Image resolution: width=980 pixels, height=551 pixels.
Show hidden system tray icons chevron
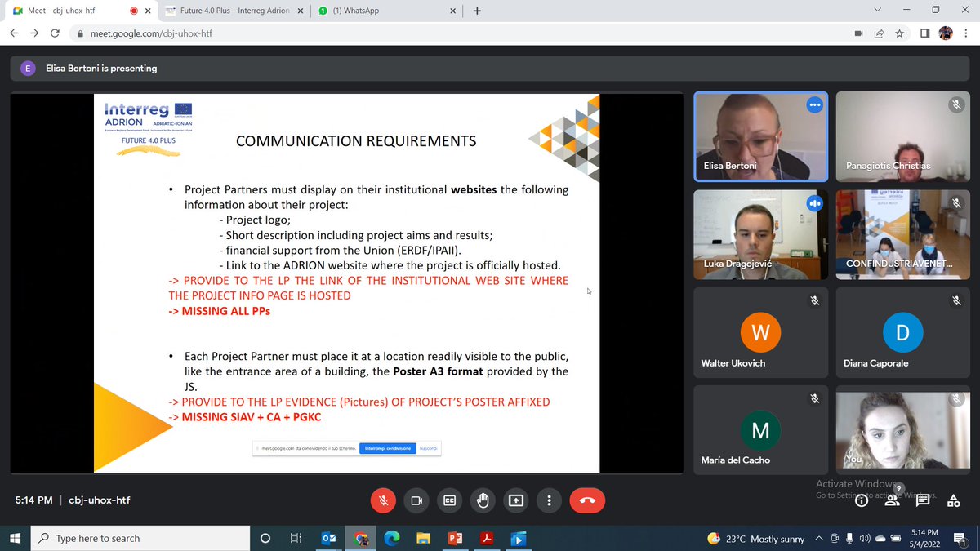tap(820, 539)
